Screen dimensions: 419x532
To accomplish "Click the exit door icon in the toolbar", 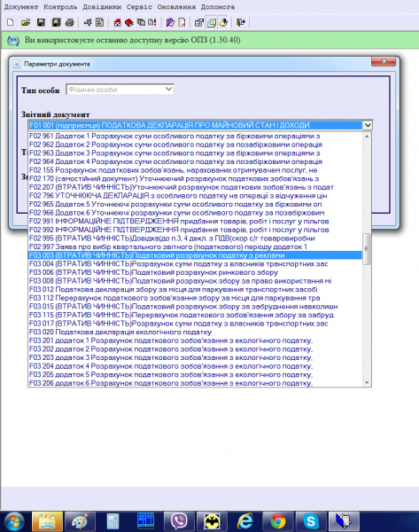I will [x=241, y=23].
